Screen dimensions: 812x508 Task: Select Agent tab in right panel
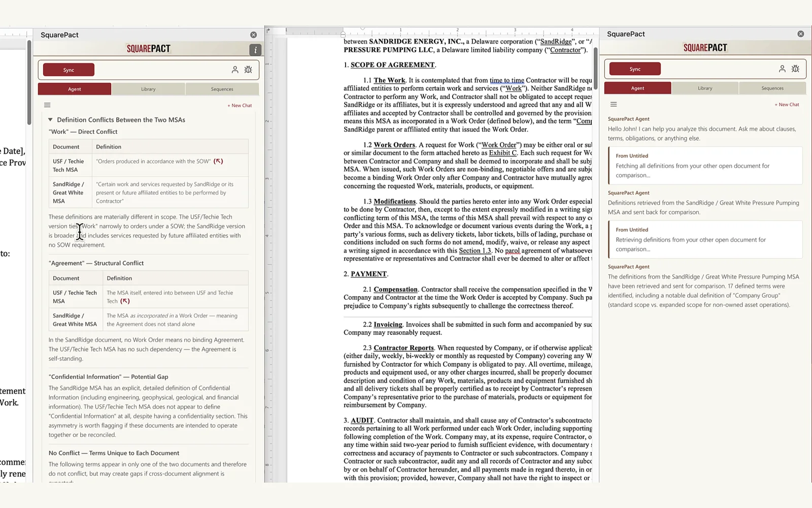coord(637,88)
